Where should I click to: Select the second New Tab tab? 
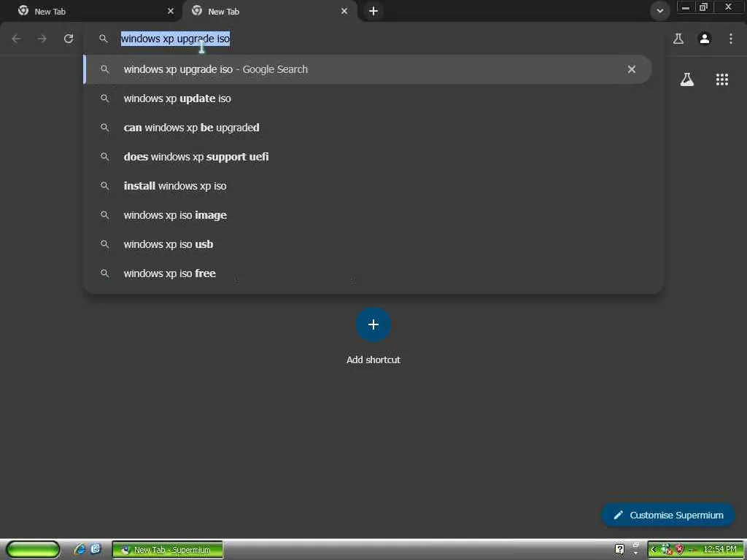coord(270,12)
